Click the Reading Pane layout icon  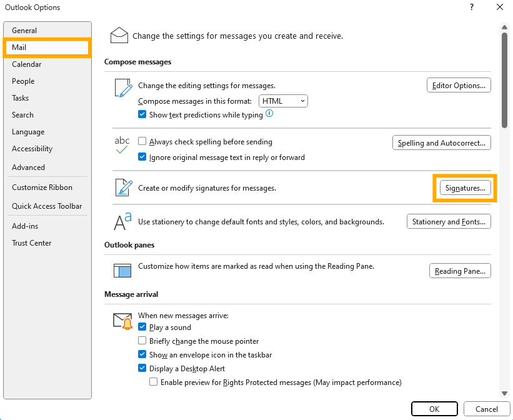click(x=122, y=271)
